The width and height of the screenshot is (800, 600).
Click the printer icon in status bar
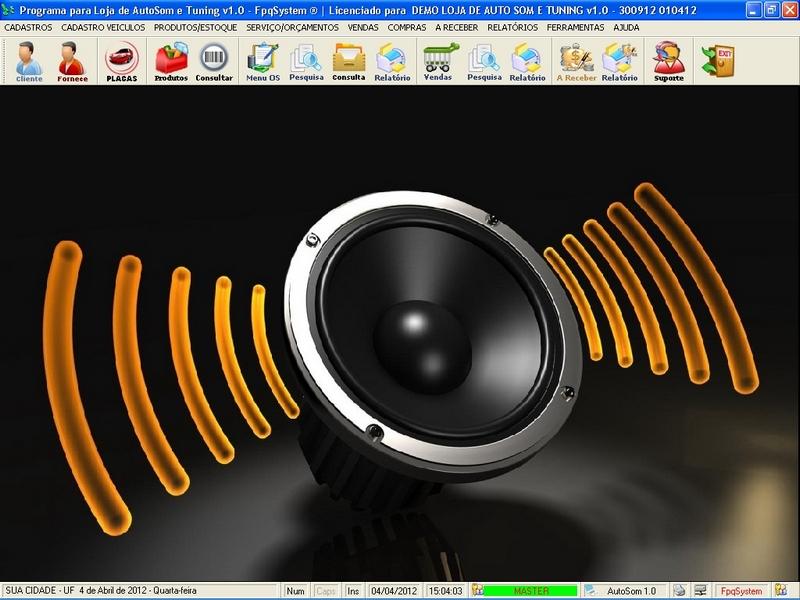pos(679,591)
